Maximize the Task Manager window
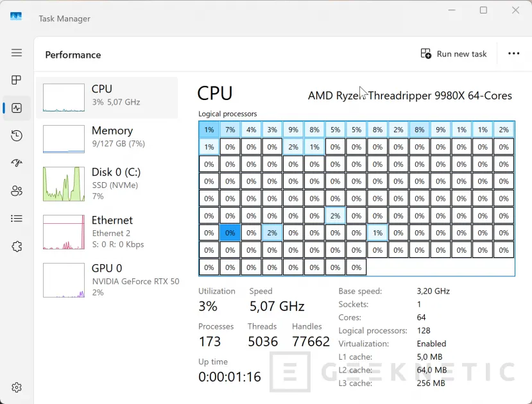The width and height of the screenshot is (532, 404). pos(483,10)
